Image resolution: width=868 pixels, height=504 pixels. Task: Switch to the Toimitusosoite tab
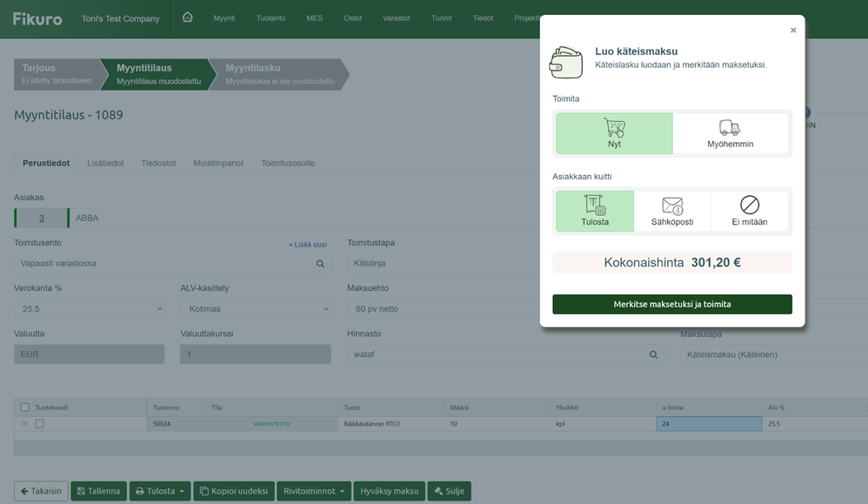(288, 164)
